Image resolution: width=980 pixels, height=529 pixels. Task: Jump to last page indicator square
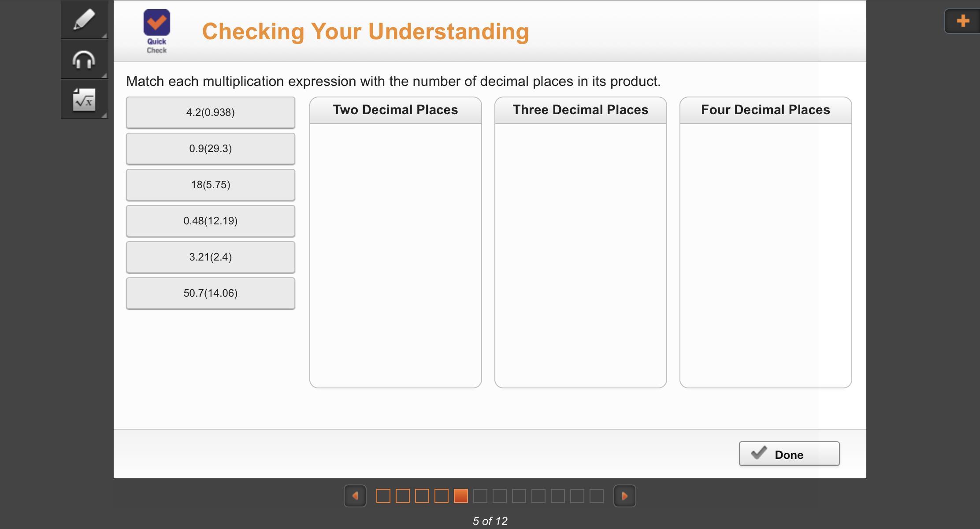(597, 496)
